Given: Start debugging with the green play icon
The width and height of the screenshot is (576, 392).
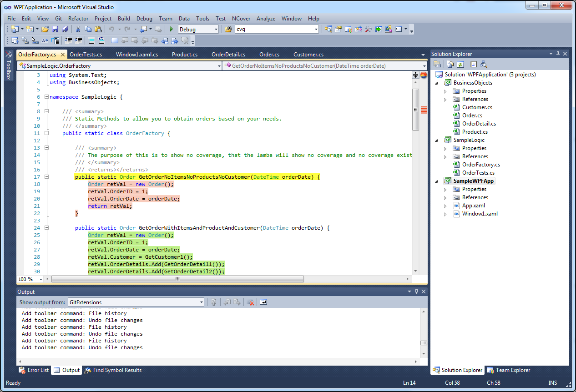Looking at the screenshot, I should pos(171,29).
